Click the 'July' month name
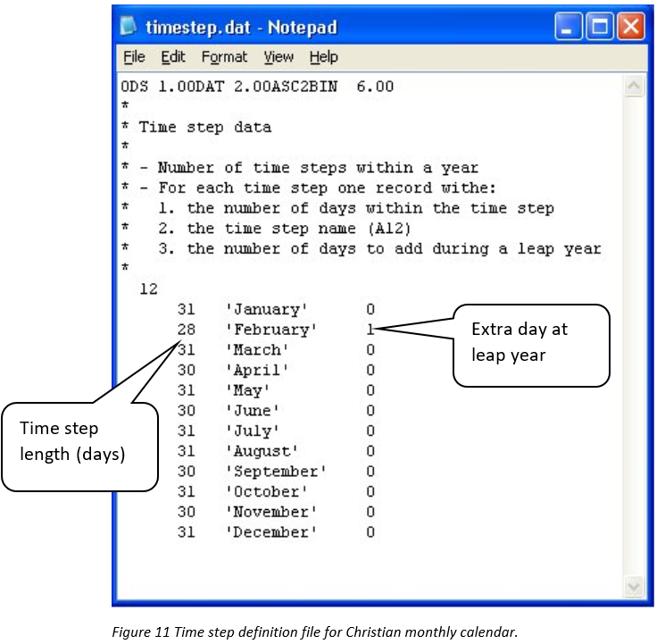This screenshot has width=665, height=644. coord(253,431)
